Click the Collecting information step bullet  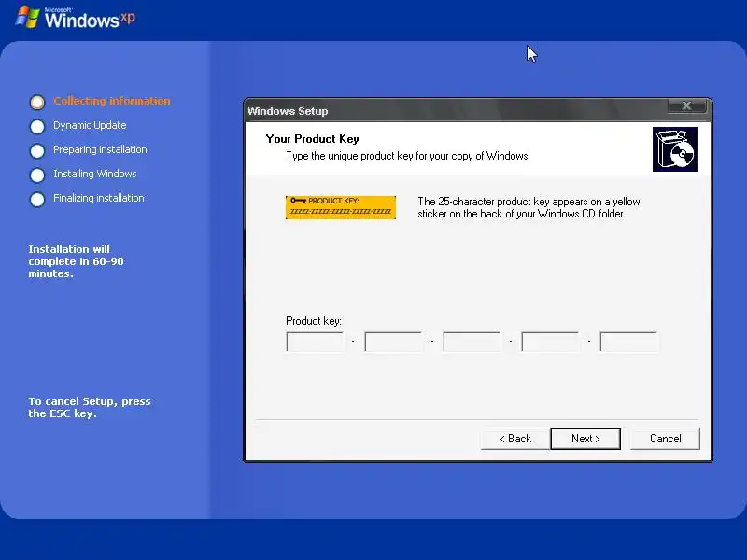pos(37,102)
